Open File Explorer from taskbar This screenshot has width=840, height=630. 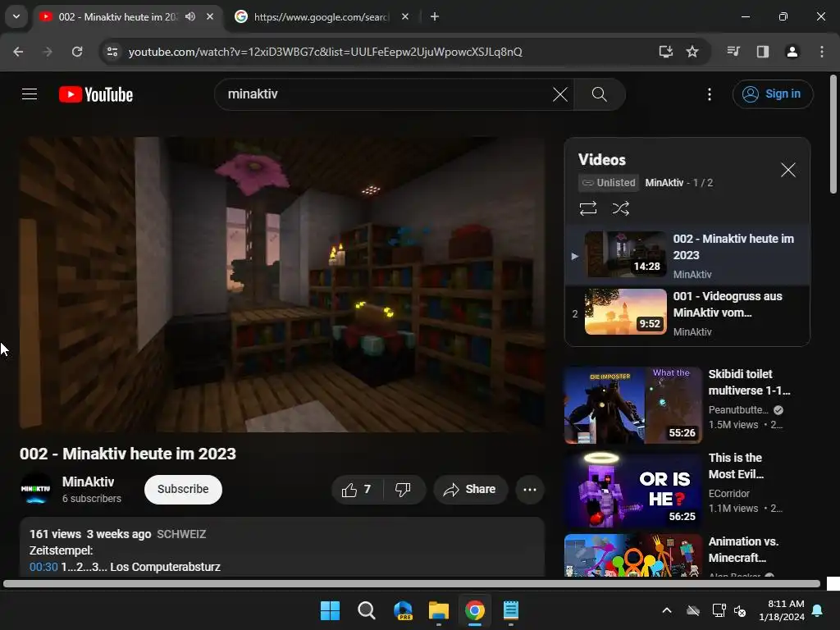(x=439, y=610)
